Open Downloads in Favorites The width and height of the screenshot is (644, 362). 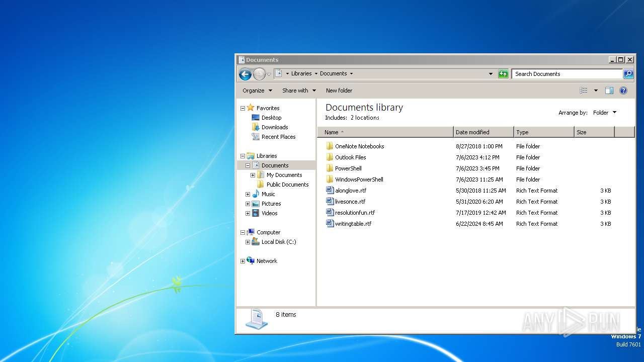click(274, 127)
